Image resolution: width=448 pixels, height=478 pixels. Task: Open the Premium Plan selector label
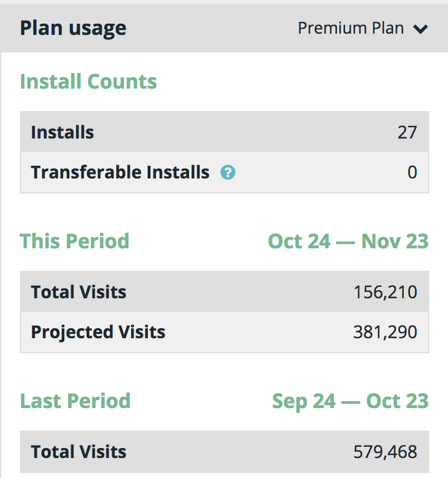click(x=351, y=28)
